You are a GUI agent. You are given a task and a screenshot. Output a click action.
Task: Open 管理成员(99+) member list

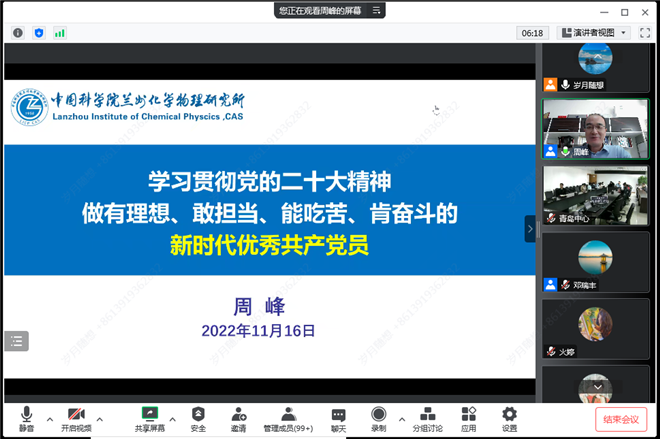(x=288, y=419)
